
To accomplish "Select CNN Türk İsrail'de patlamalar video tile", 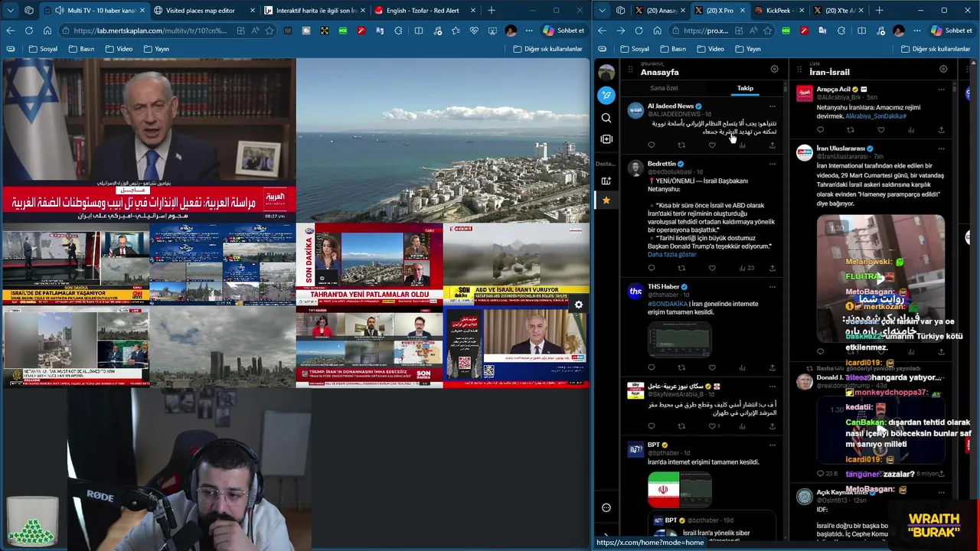I will [75, 264].
